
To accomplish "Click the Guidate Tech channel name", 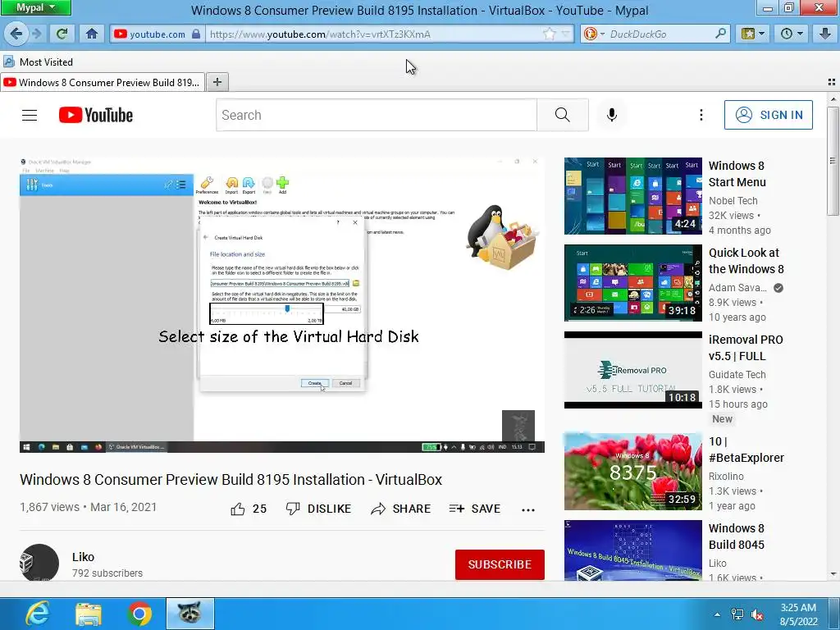I will [737, 374].
